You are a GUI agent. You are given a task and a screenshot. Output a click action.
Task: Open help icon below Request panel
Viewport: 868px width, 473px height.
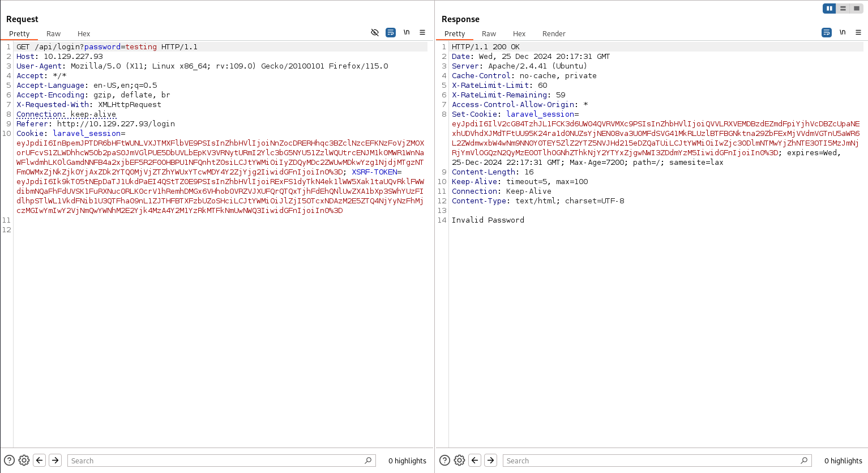tap(10, 461)
